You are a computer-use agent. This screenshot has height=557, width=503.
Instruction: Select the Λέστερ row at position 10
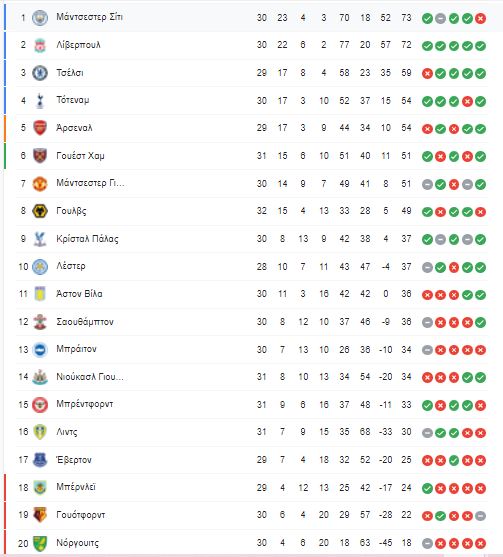(252, 266)
